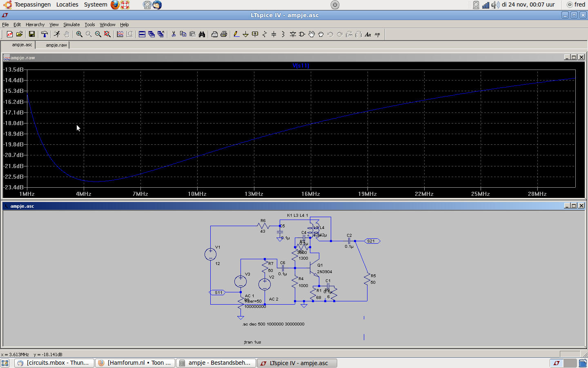Viewport: 588px width, 368px height.
Task: Select the Inductor tool
Action: click(283, 34)
